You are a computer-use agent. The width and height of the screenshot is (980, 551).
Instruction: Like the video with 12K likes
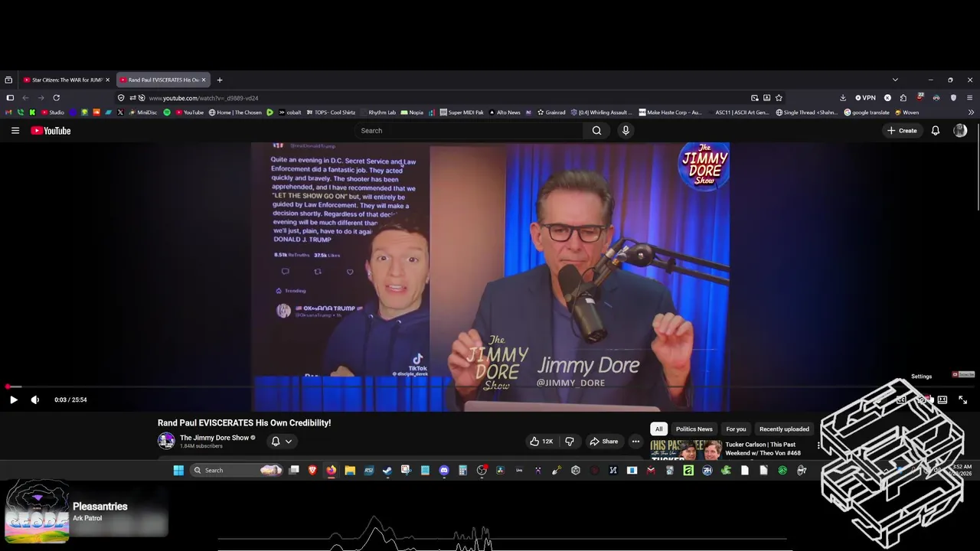541,442
